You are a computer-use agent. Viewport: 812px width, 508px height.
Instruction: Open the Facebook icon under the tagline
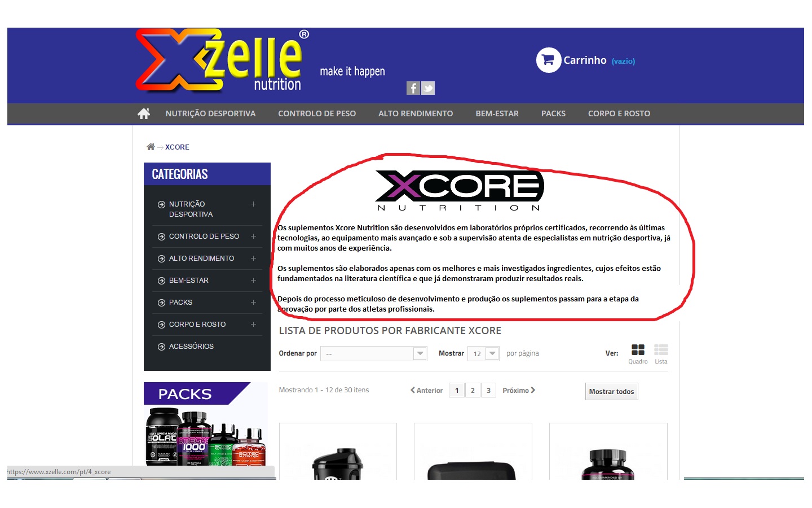pos(413,88)
